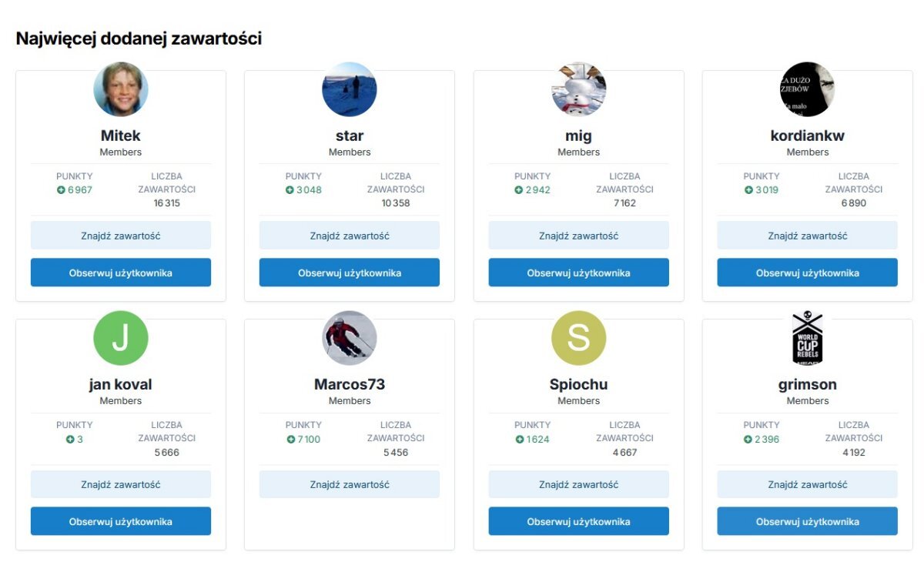Click Mitek's profile avatar photo
924x582 pixels.
point(121,89)
